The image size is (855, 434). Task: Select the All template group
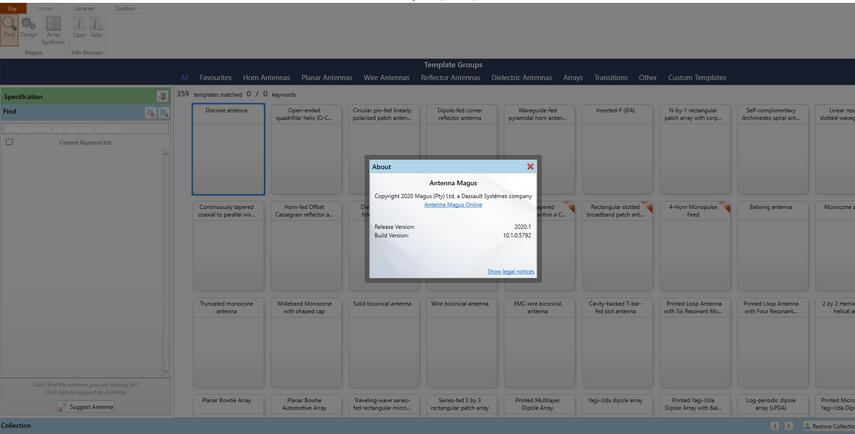[x=184, y=77]
